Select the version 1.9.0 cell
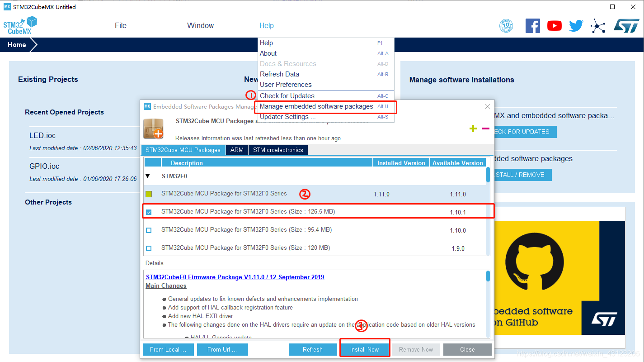The width and height of the screenshot is (644, 362). pos(458,248)
